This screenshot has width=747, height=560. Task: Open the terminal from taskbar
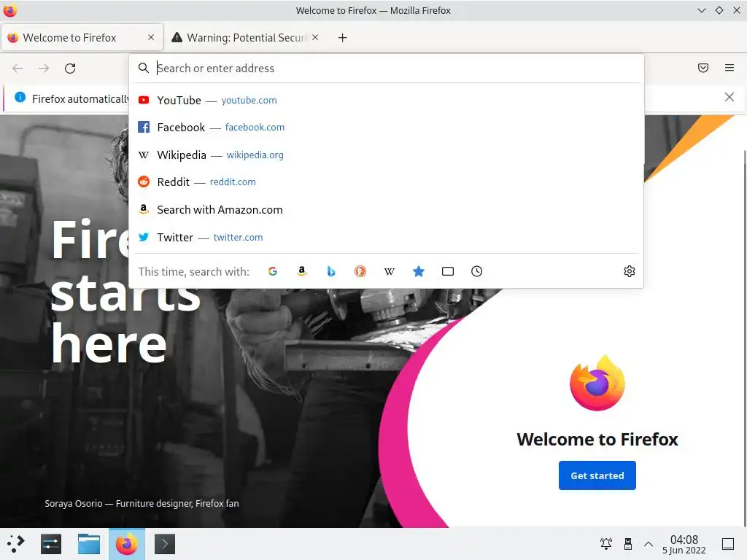point(165,544)
